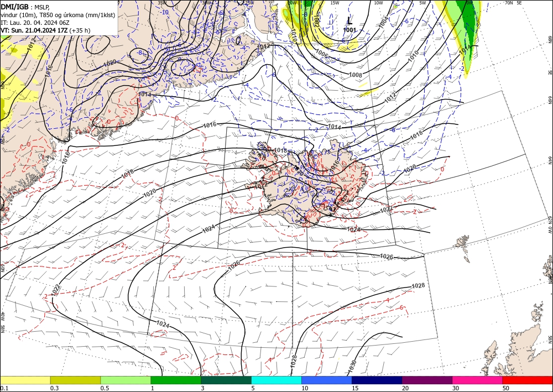Click the '1004' isobar label

pos(384,21)
